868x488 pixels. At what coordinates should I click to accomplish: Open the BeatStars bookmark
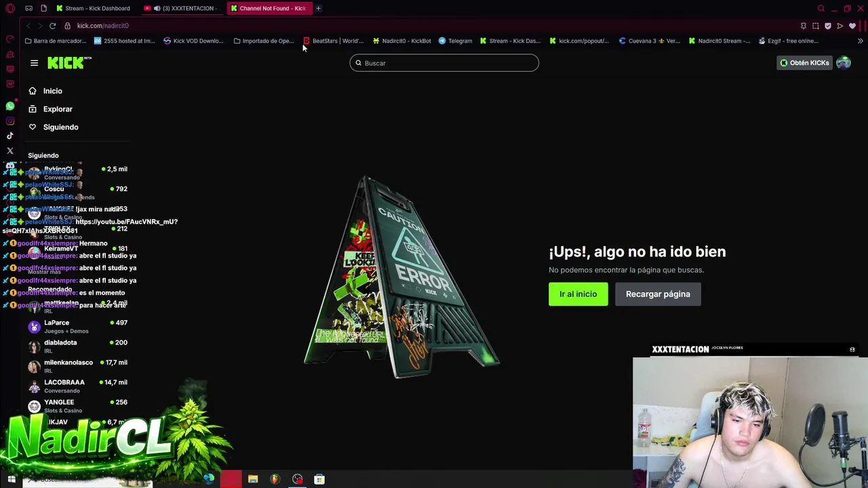pyautogui.click(x=334, y=41)
